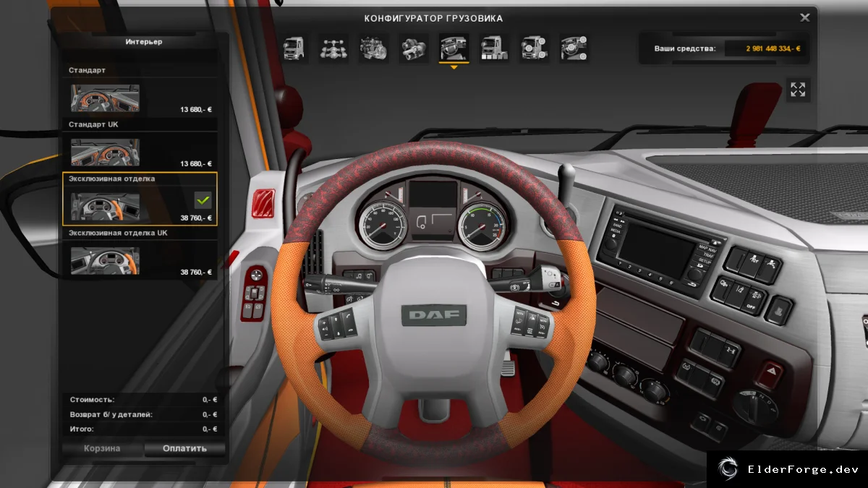Click the Ваши средства balance field
Viewport: 868px width, 488px height.
(724, 48)
